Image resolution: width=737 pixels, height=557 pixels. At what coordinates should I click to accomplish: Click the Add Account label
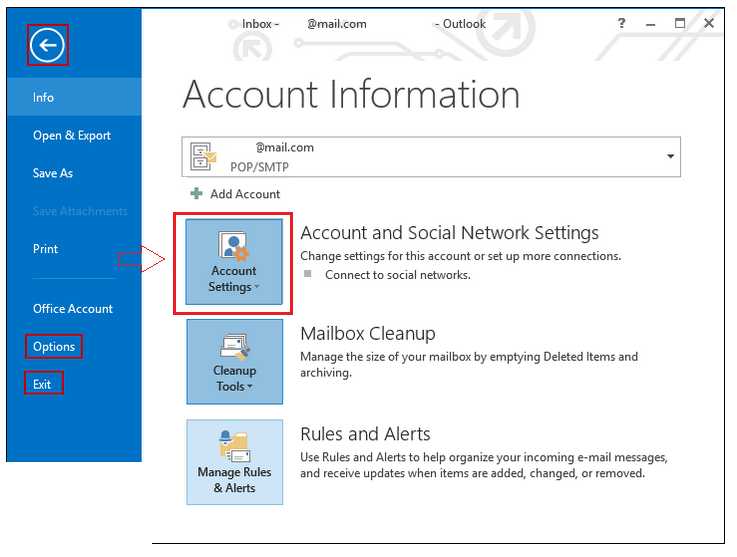pyautogui.click(x=245, y=194)
